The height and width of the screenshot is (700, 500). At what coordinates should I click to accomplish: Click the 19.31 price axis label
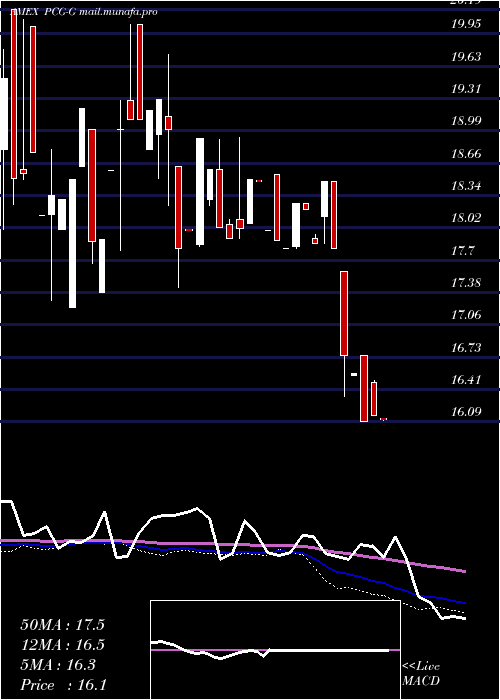(x=466, y=89)
